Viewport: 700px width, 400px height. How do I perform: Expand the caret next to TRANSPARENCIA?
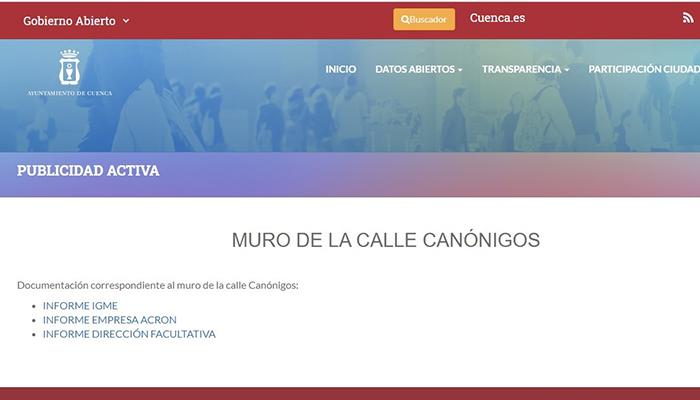[x=566, y=70]
